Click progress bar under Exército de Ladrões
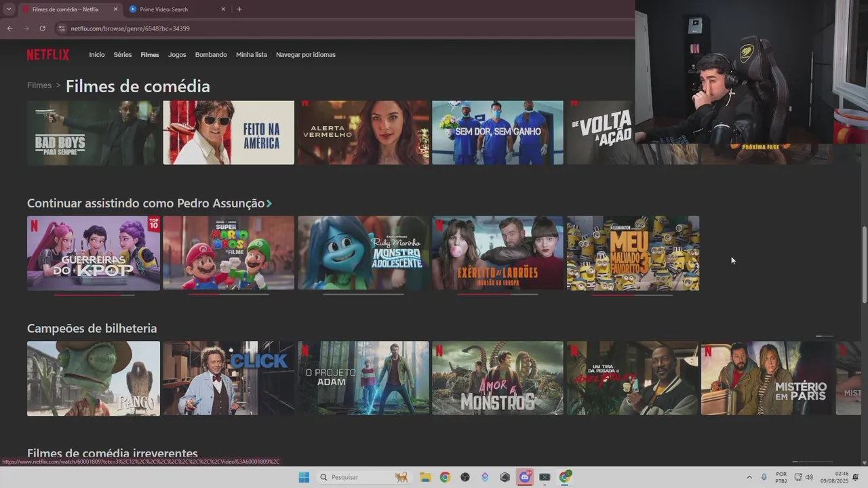 [498, 295]
